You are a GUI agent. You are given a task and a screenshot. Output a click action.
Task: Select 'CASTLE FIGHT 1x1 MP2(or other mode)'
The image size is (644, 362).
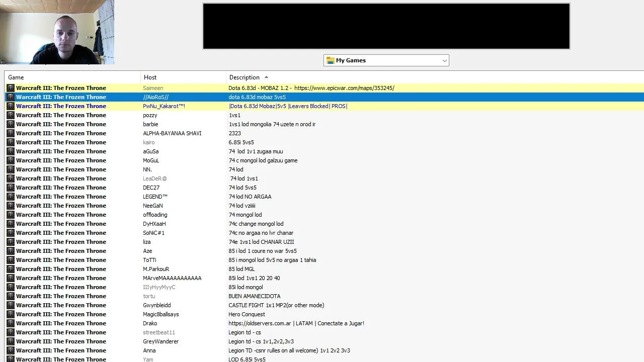click(x=276, y=305)
